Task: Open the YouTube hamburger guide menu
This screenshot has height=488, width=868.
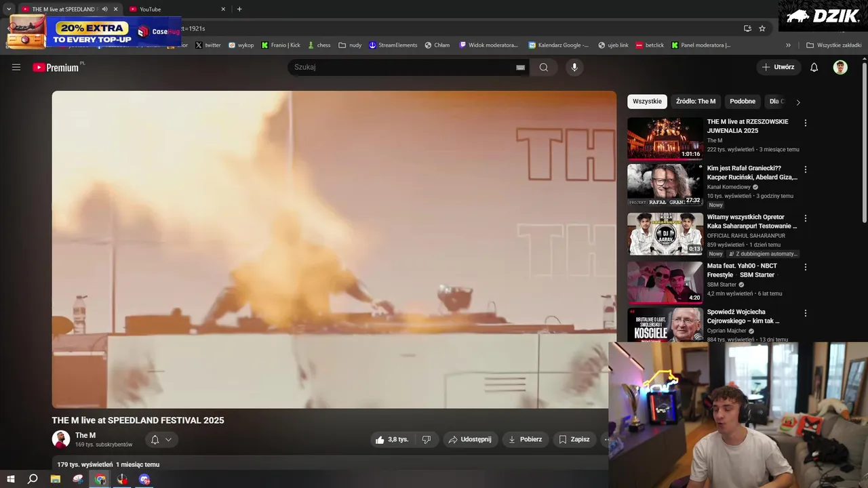Action: [16, 67]
